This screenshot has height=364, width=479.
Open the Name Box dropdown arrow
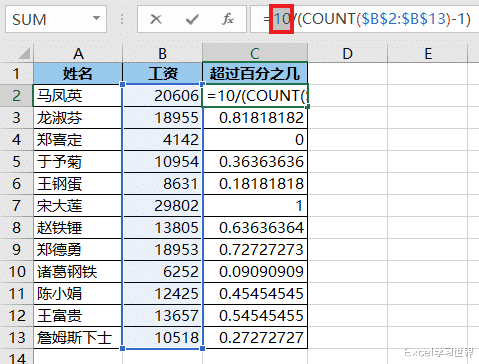click(x=96, y=18)
